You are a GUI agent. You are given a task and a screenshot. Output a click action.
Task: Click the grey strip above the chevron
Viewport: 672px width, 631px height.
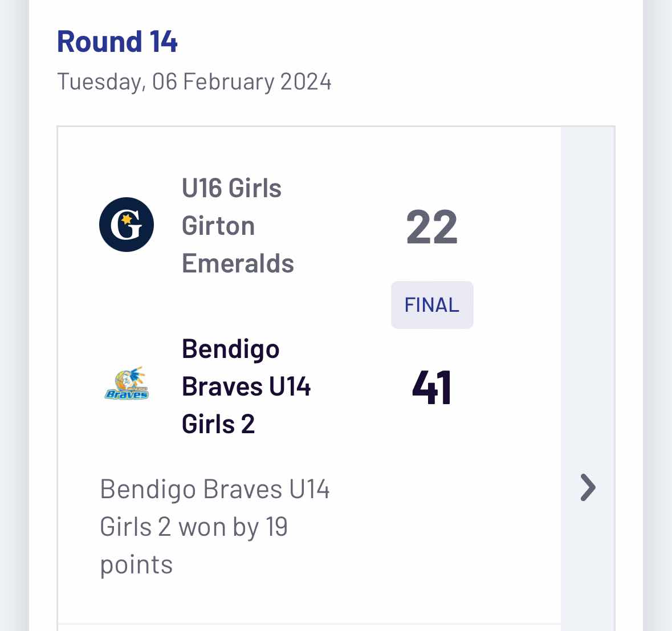[x=588, y=285]
